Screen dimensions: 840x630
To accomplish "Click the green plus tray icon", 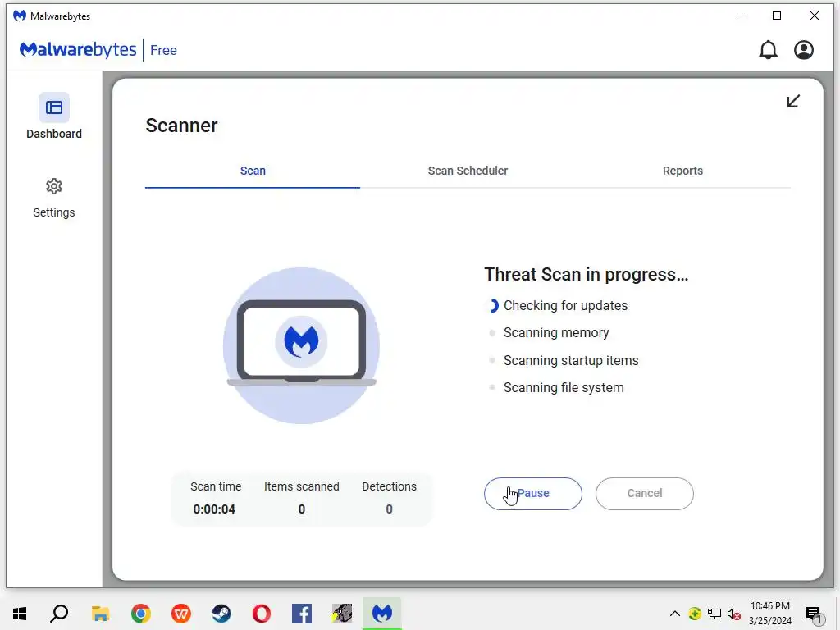I will (695, 614).
